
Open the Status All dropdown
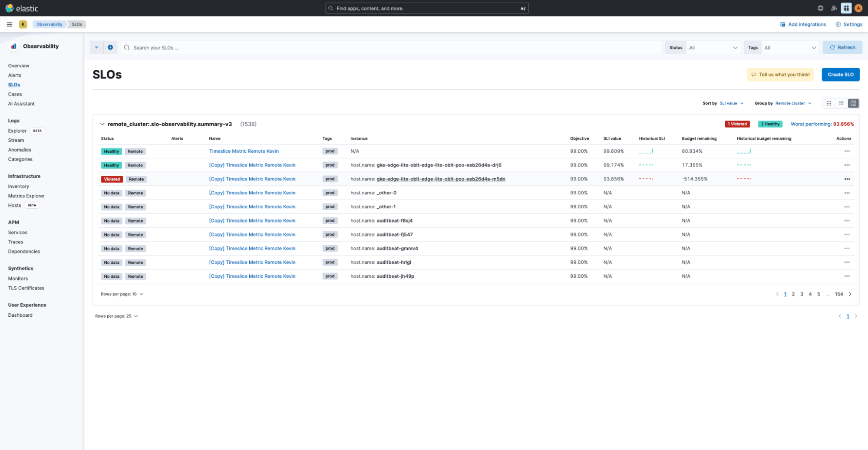click(x=713, y=47)
